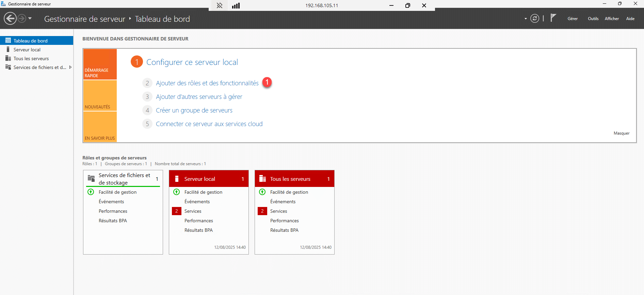This screenshot has width=644, height=295.
Task: Click the refresh icon in header
Action: pyautogui.click(x=535, y=18)
